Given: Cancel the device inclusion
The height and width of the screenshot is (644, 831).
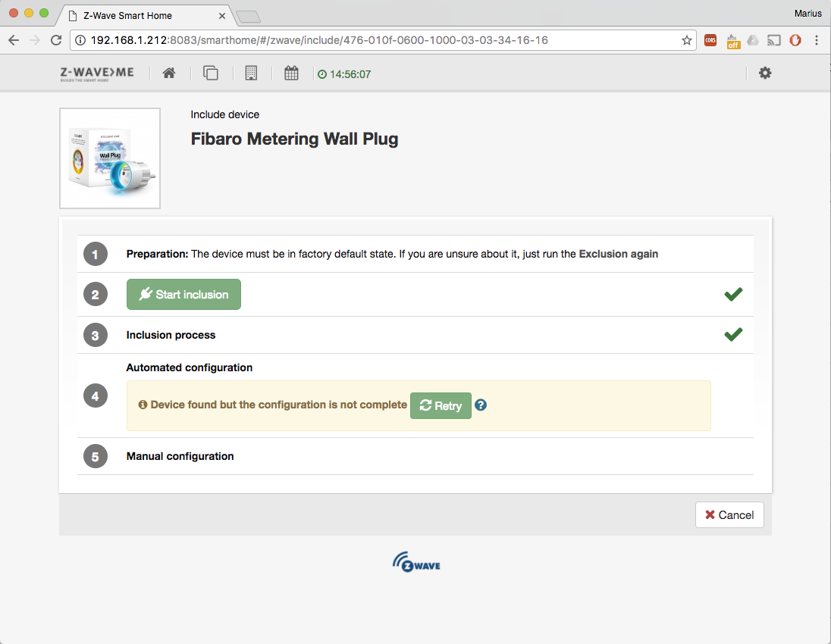Looking at the screenshot, I should (729, 514).
